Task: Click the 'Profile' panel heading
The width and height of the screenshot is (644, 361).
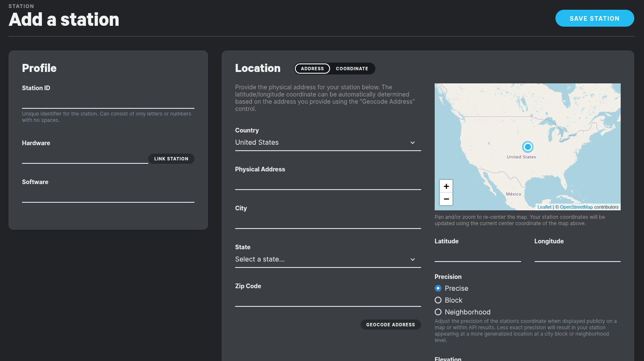Action: click(x=39, y=68)
